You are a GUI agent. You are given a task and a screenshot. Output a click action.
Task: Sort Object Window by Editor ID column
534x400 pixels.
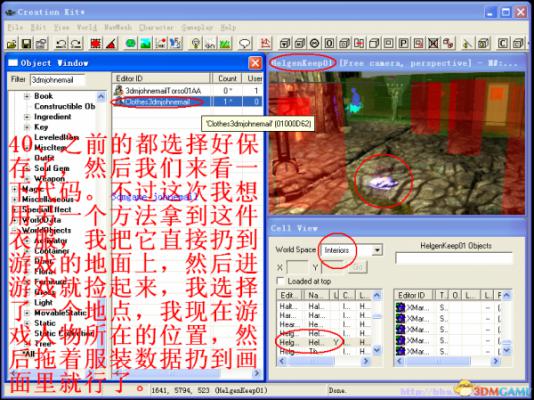161,78
